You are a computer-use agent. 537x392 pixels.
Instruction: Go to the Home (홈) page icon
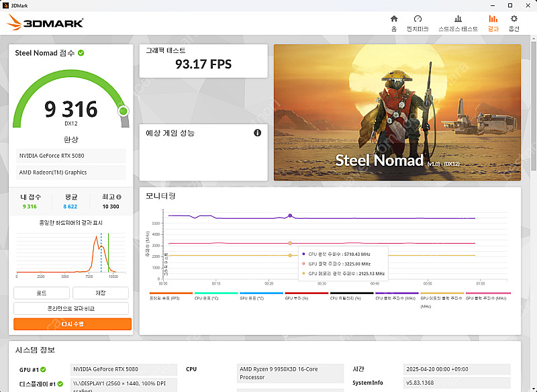coord(394,19)
